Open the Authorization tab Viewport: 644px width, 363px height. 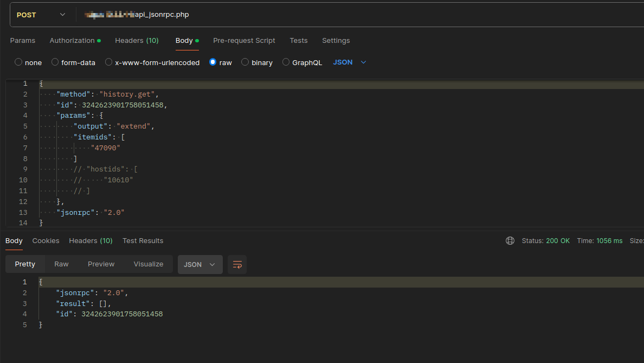pyautogui.click(x=73, y=41)
